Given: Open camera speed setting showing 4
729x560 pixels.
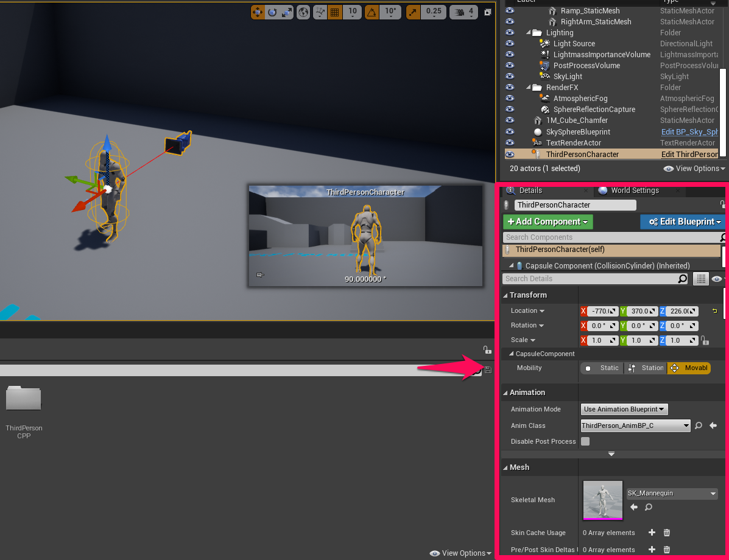Looking at the screenshot, I should tap(463, 12).
